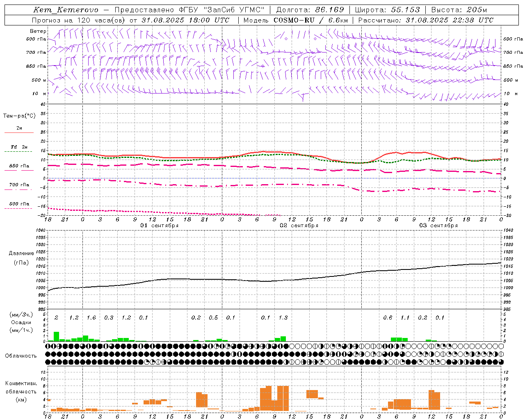Click the 'Ветер' wind panel label

coord(38,31)
